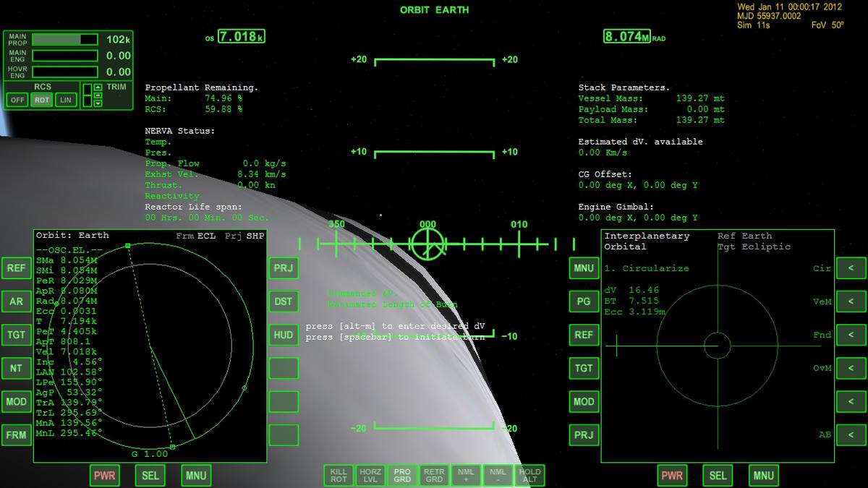The height and width of the screenshot is (488, 868).
Task: Click the arrow beside OvM
Action: pos(851,368)
